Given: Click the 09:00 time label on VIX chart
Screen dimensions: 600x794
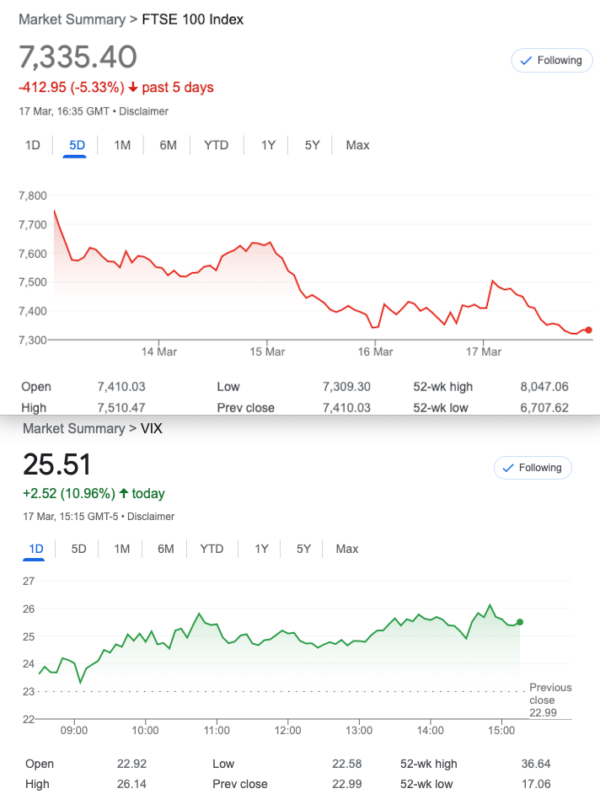Looking at the screenshot, I should pyautogui.click(x=74, y=731).
